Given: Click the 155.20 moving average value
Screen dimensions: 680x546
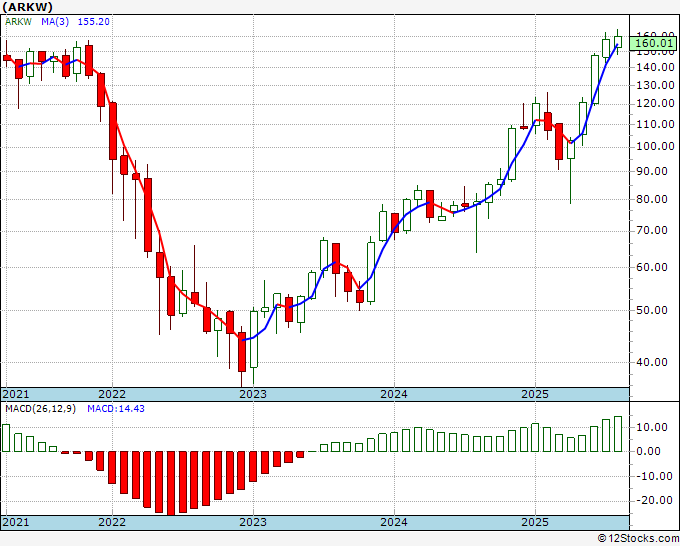Looking at the screenshot, I should pos(94,22).
